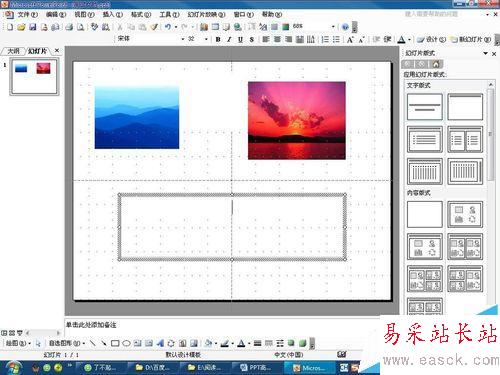Open the font size dropdown showing 32
Viewport: 500px width, 375px height.
click(206, 39)
